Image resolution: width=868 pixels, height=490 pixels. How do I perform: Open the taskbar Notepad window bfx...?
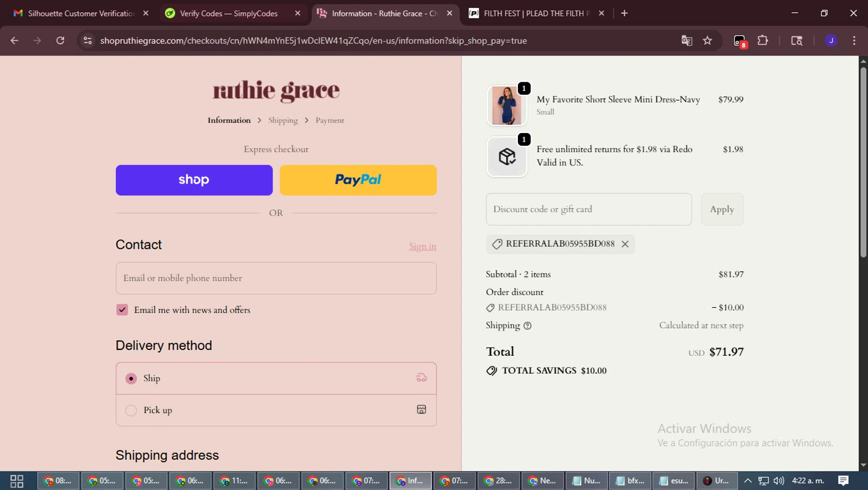tap(630, 481)
